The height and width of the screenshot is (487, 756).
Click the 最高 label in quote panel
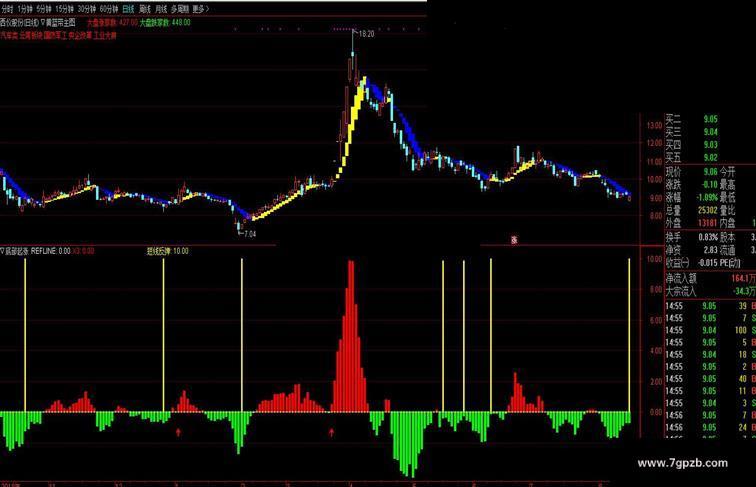(728, 185)
